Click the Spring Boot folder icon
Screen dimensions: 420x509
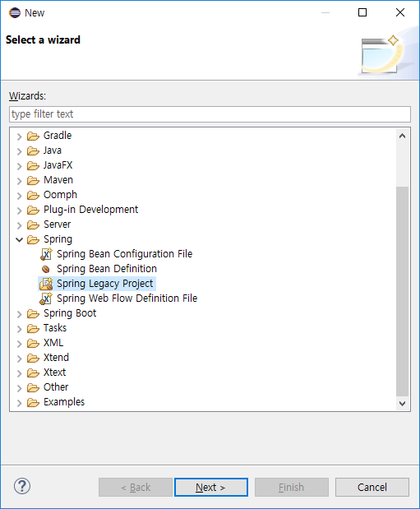(x=33, y=313)
